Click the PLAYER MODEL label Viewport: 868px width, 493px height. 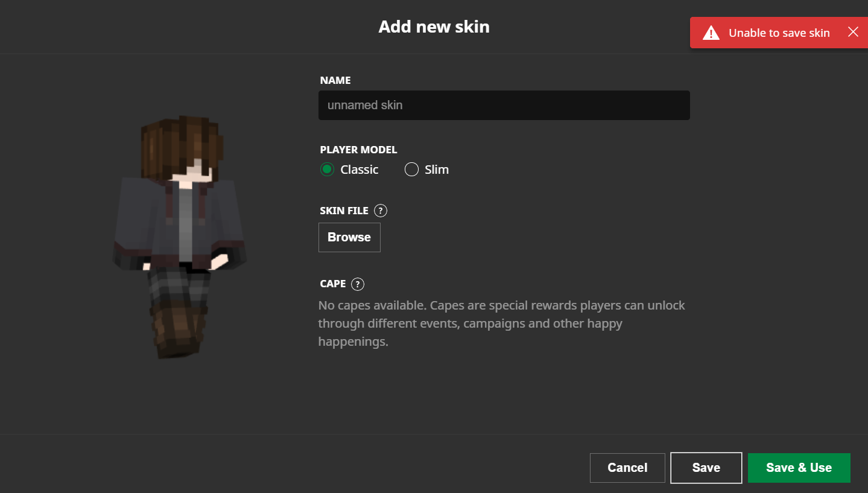coord(358,150)
